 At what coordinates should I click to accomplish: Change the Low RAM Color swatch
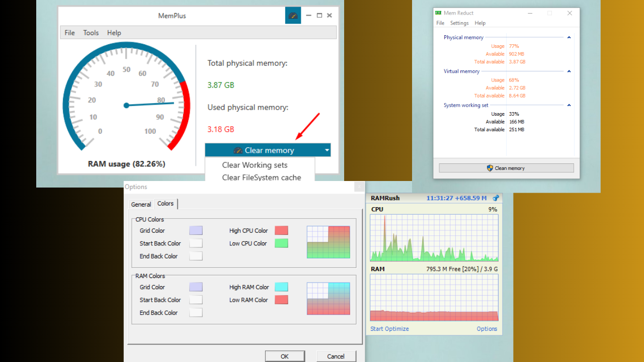click(281, 300)
